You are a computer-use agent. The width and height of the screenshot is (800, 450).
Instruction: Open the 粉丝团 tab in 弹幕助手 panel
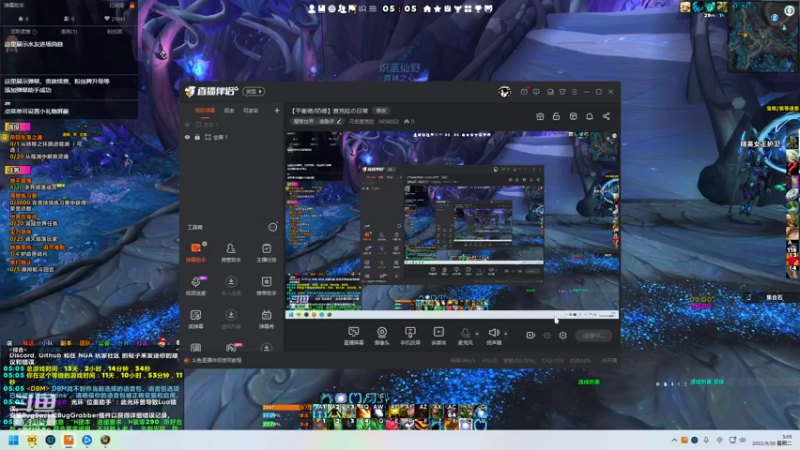(x=114, y=32)
